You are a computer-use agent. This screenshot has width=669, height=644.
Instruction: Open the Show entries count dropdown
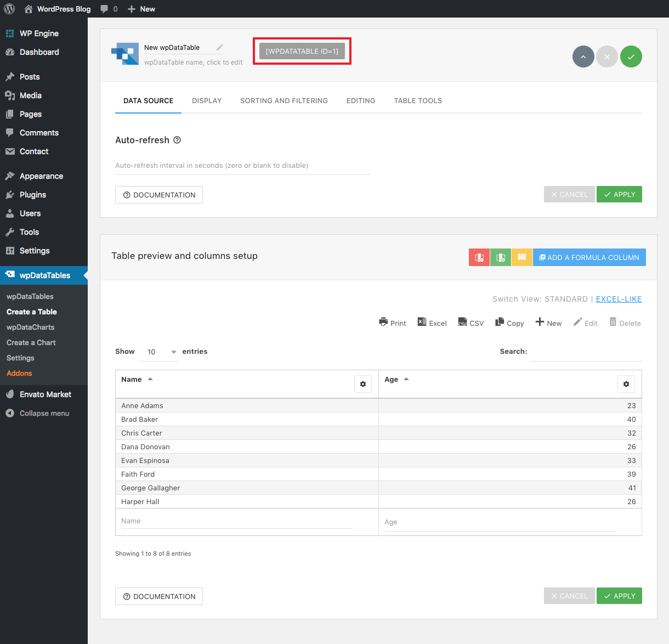point(158,352)
